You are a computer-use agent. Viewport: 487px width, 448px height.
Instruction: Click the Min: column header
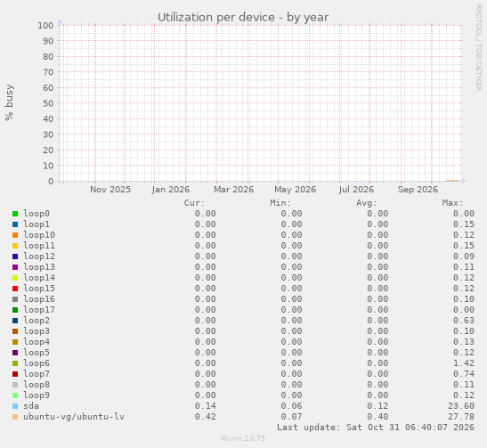pyautogui.click(x=280, y=203)
